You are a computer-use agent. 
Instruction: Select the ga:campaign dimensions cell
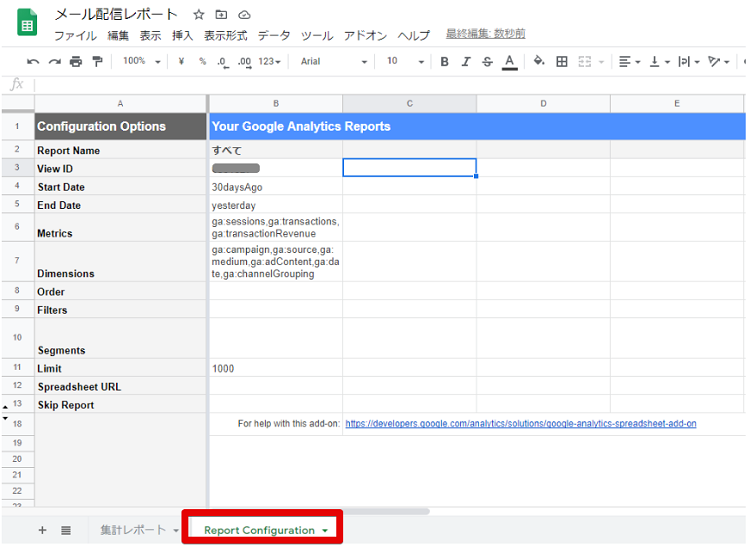click(x=276, y=262)
